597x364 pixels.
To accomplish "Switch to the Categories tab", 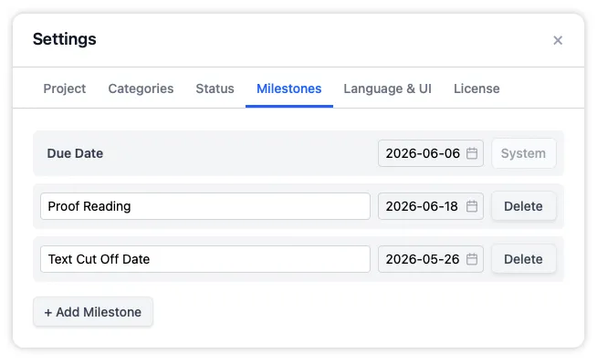I will coord(141,88).
